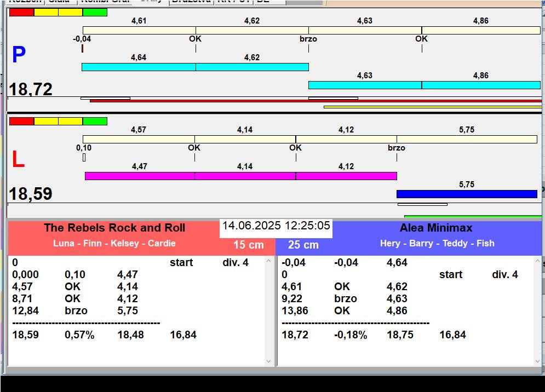Click the green start light in lane P
Screen dimensions: 545x392
[95, 12]
